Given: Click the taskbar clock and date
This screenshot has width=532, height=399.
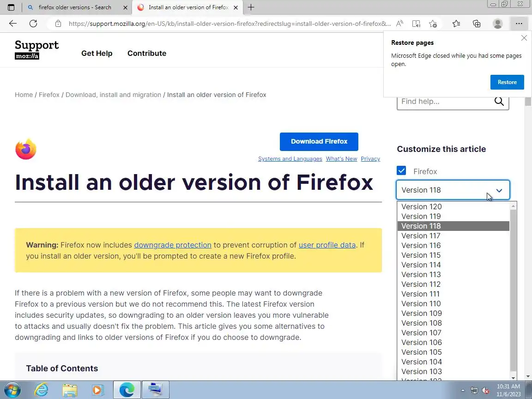Looking at the screenshot, I should point(508,390).
